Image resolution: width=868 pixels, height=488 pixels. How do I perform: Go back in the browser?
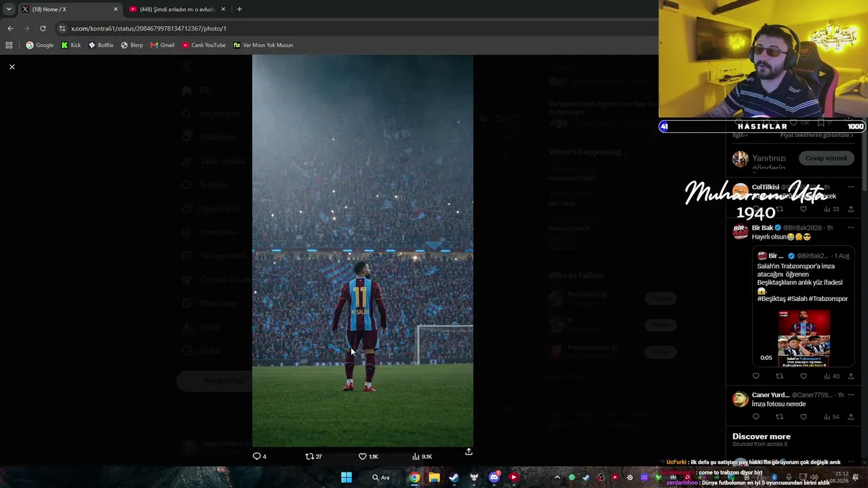[x=10, y=28]
